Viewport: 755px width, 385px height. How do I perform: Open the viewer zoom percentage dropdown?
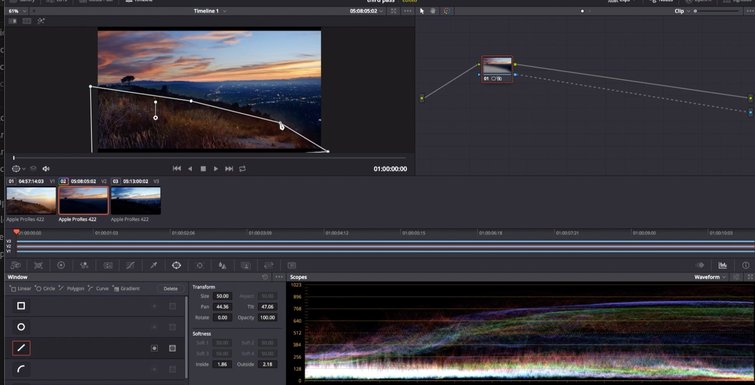(x=15, y=11)
